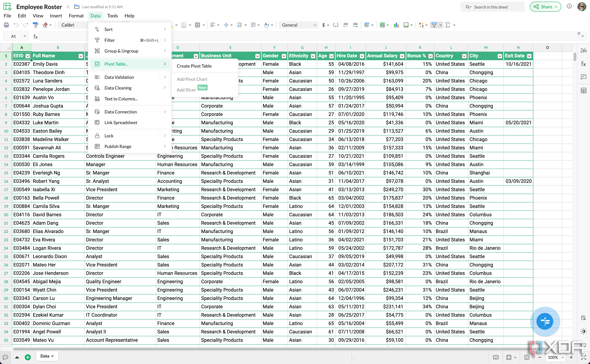Click the Search in this sheet field
The width and height of the screenshot is (590, 364).
coord(492,7)
